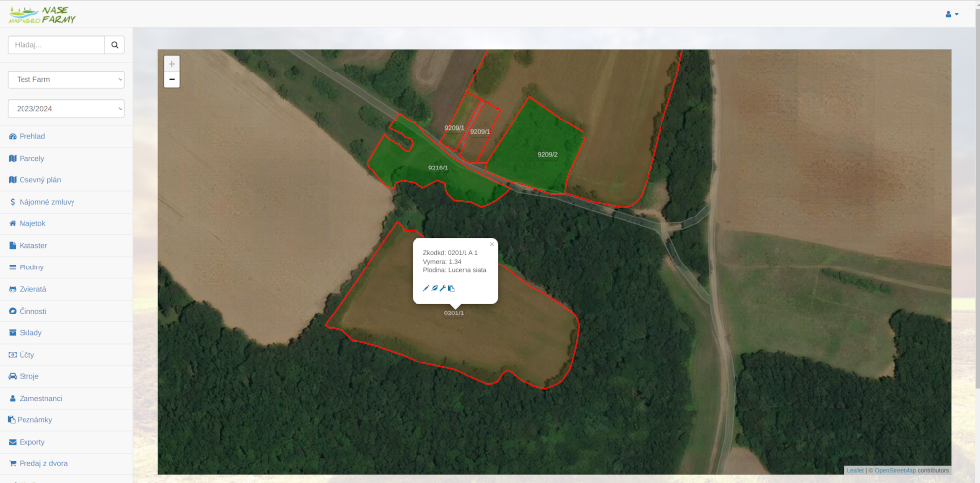This screenshot has width=980, height=483.
Task: Click the leaf crop icon in popup
Action: [435, 288]
